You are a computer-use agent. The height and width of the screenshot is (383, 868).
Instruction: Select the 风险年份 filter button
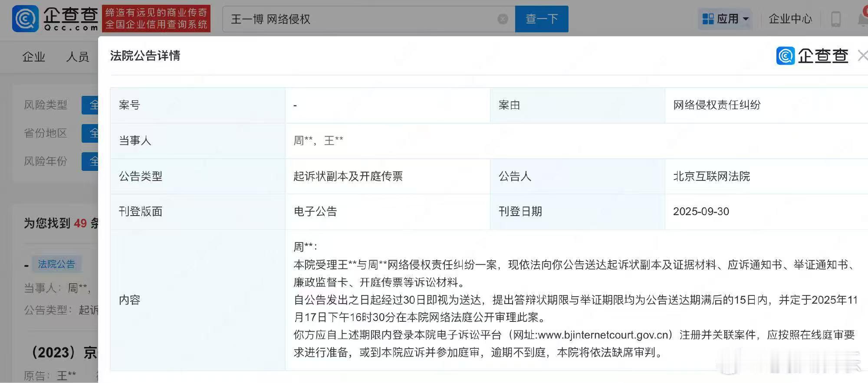tap(90, 161)
